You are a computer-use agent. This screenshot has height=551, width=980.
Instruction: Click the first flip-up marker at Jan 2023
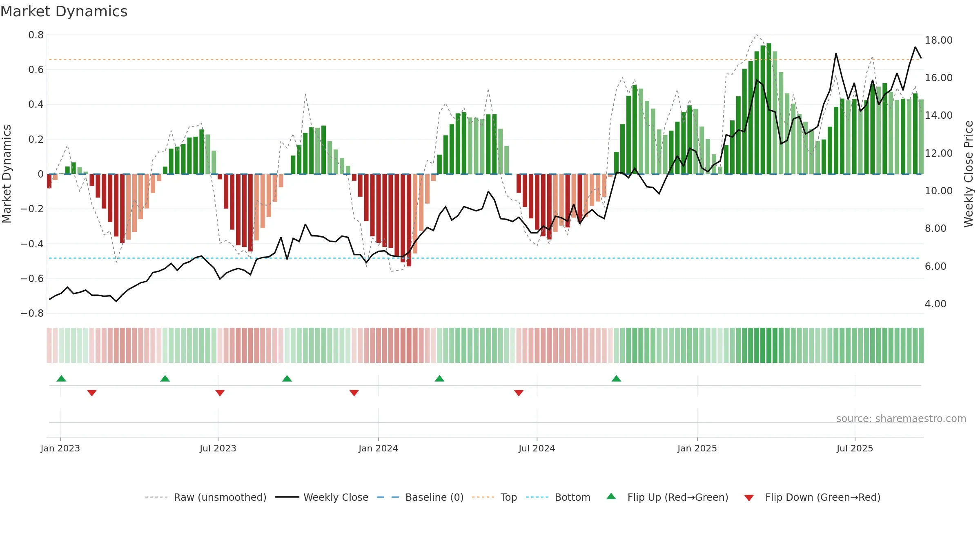click(x=61, y=378)
